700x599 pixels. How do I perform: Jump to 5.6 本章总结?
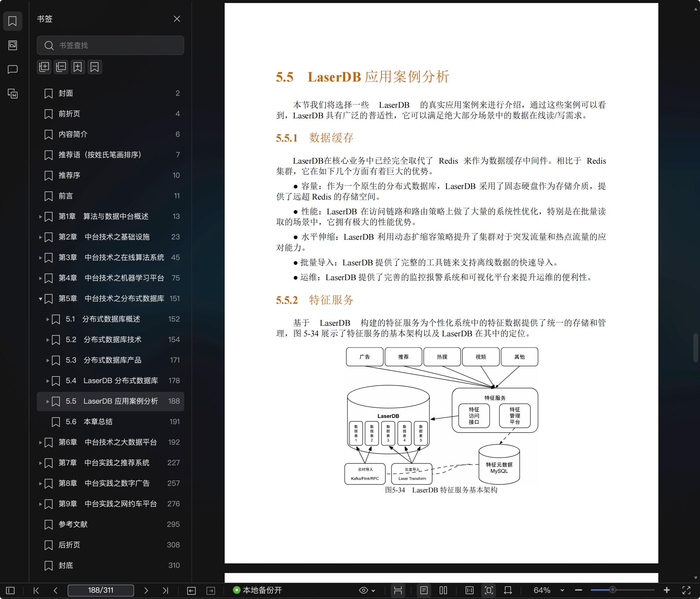pos(111,422)
